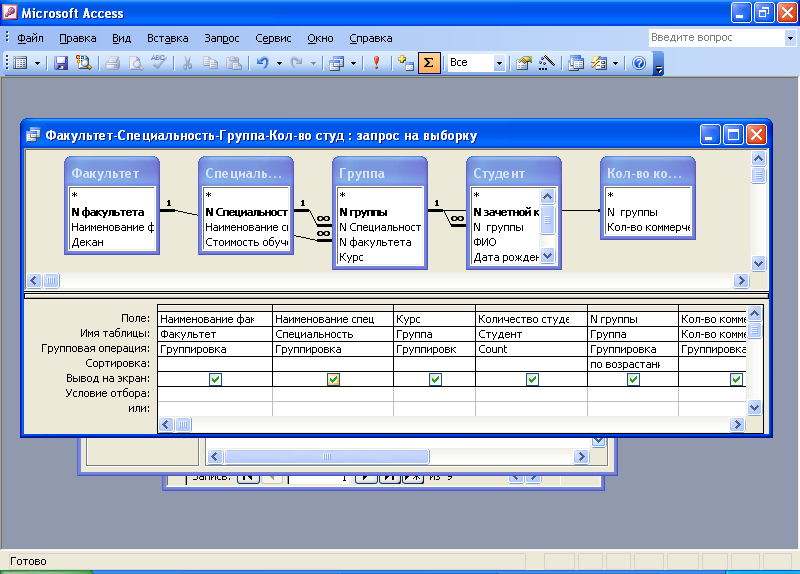Click the Print toolbar icon
This screenshot has height=574, width=800.
click(x=113, y=63)
